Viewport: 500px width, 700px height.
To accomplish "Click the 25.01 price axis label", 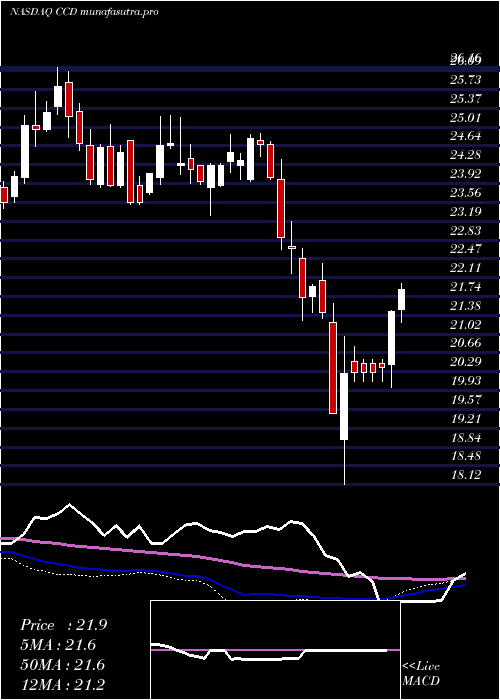I will pyautogui.click(x=466, y=117).
